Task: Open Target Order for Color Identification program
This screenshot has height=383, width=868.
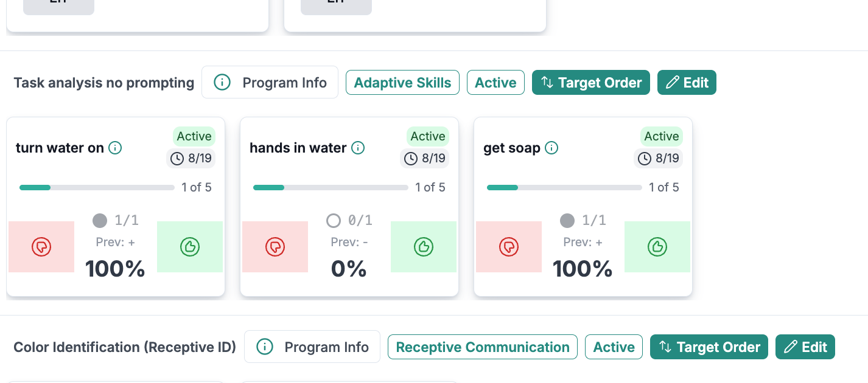Action: pyautogui.click(x=709, y=347)
